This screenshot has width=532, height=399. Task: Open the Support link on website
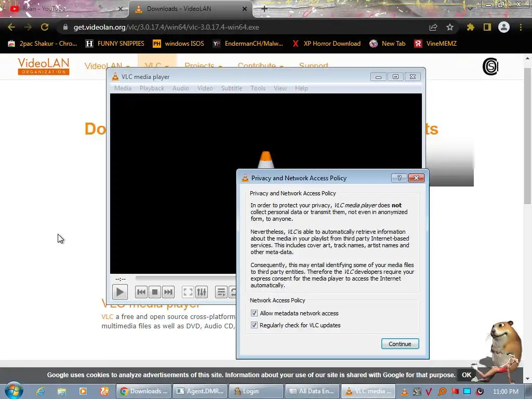click(x=313, y=65)
